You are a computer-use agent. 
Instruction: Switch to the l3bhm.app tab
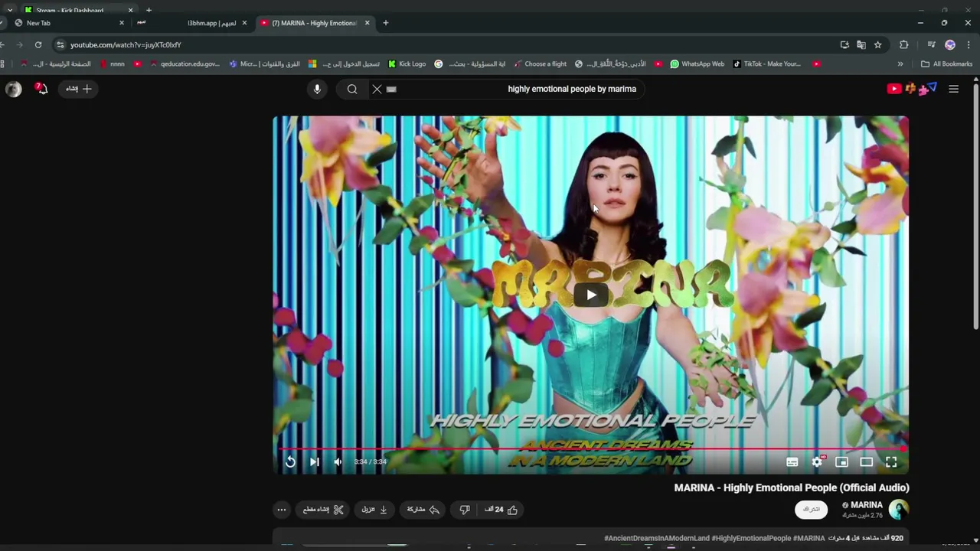tap(191, 23)
